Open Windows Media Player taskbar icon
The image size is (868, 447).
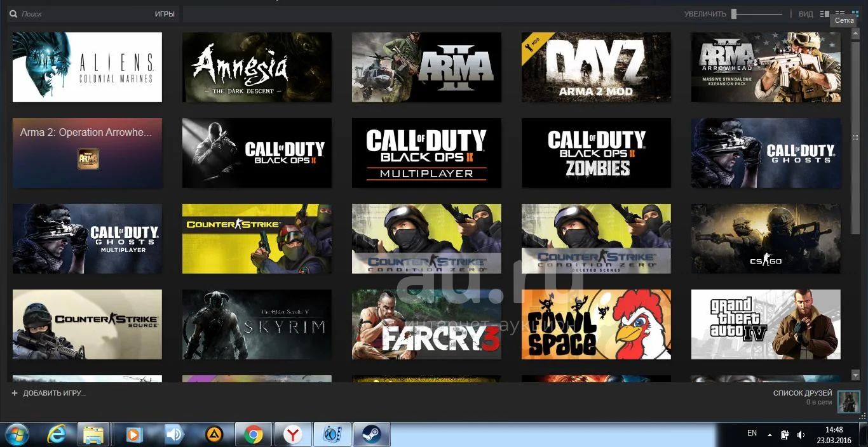pyautogui.click(x=134, y=435)
